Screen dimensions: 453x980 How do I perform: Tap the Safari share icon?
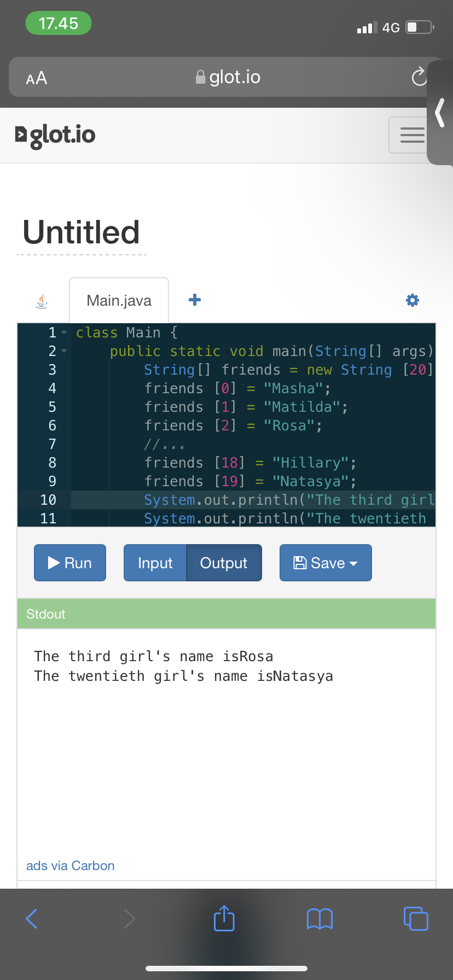click(224, 918)
